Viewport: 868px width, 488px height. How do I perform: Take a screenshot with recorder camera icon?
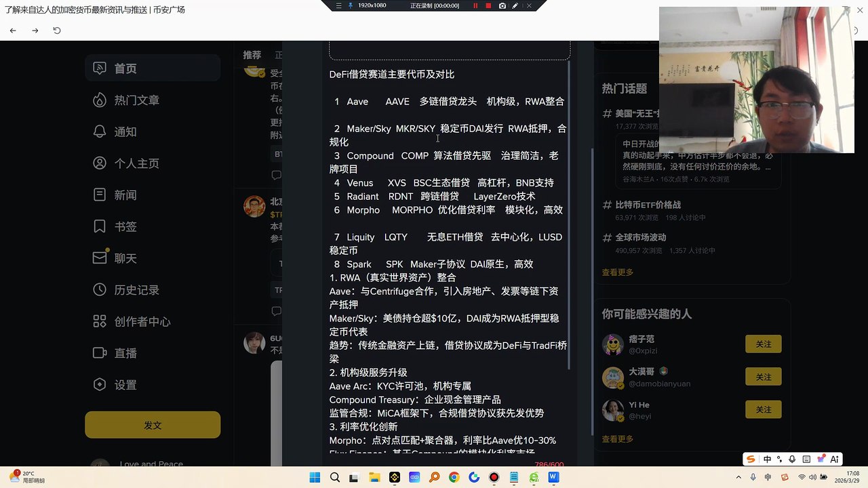502,5
